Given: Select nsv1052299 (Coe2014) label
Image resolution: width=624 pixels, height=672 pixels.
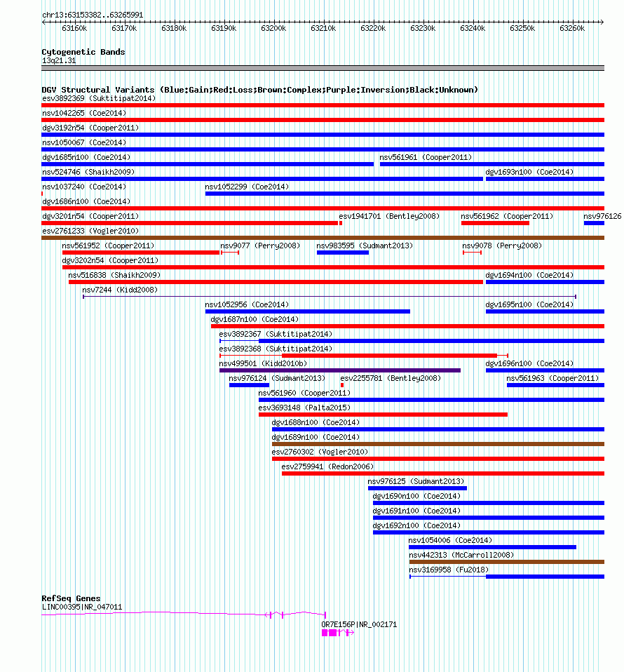Looking at the screenshot, I should tap(247, 187).
